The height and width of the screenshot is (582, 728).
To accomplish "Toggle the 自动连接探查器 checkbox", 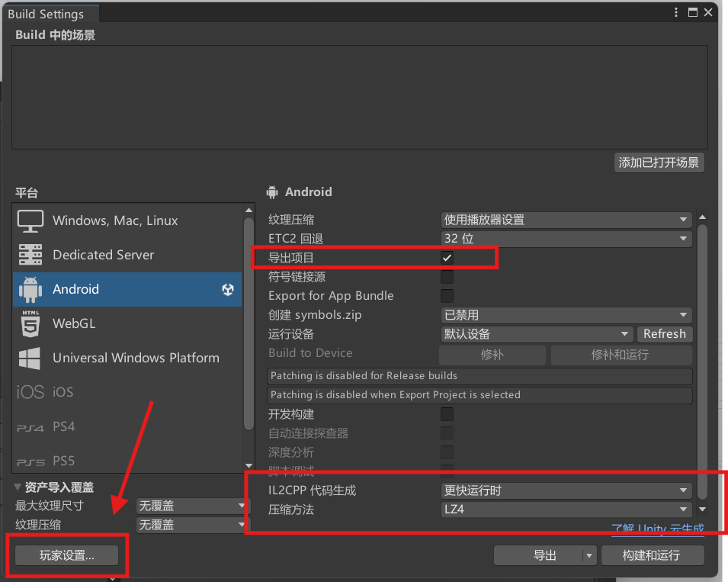I will coord(447,433).
